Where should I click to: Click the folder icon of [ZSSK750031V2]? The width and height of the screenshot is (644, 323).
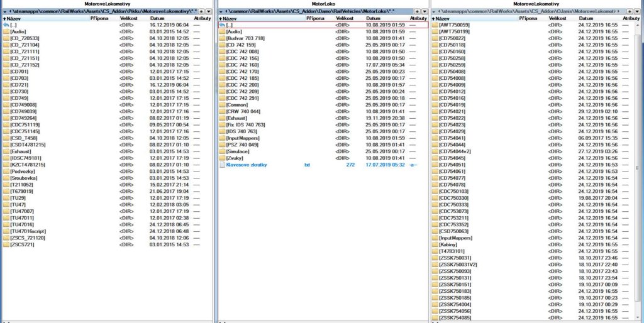[x=435, y=265]
